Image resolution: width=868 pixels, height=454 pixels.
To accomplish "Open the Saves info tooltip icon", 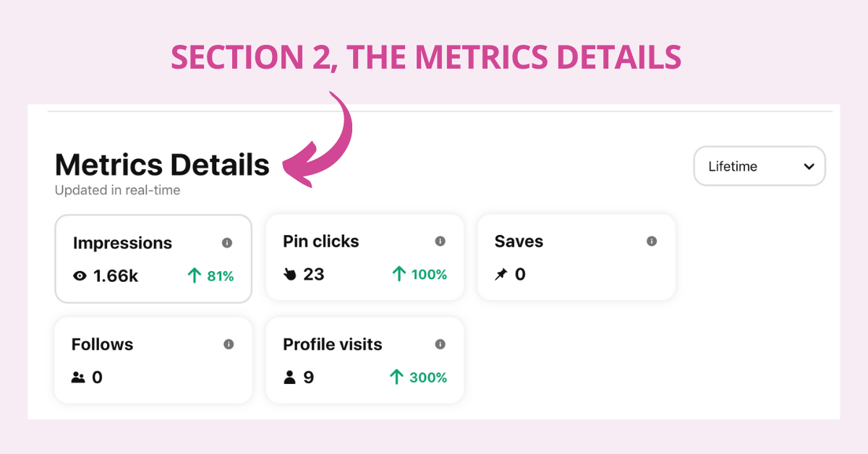I will pos(652,241).
